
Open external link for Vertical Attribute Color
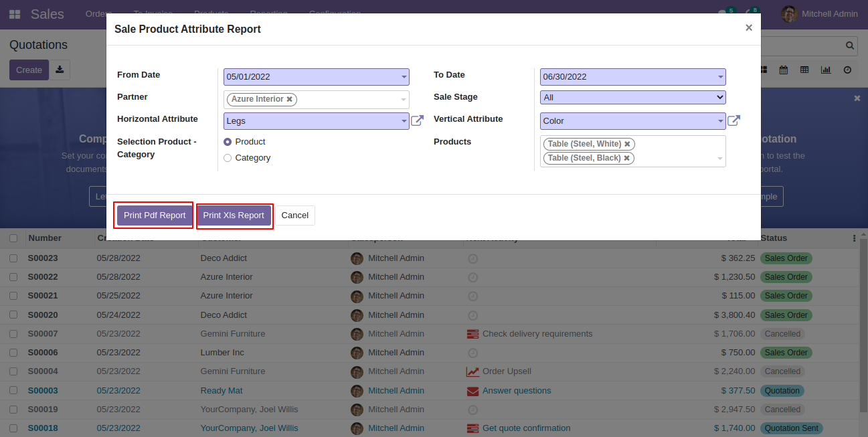click(733, 120)
